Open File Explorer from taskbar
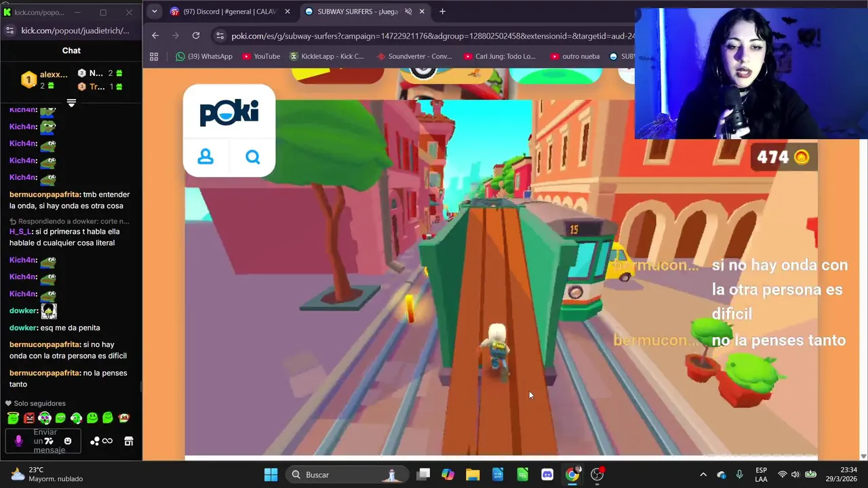Screen dimensions: 868x488 [x=473, y=474]
